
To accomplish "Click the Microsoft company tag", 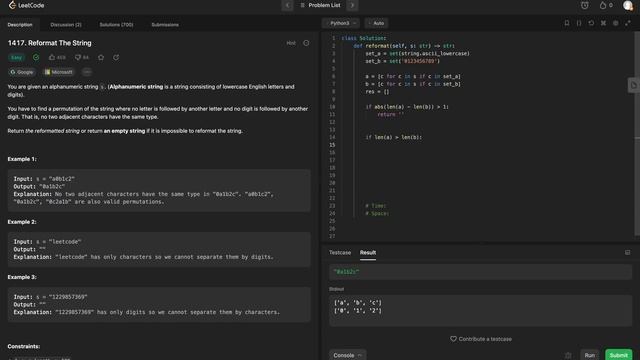I will click(58, 72).
